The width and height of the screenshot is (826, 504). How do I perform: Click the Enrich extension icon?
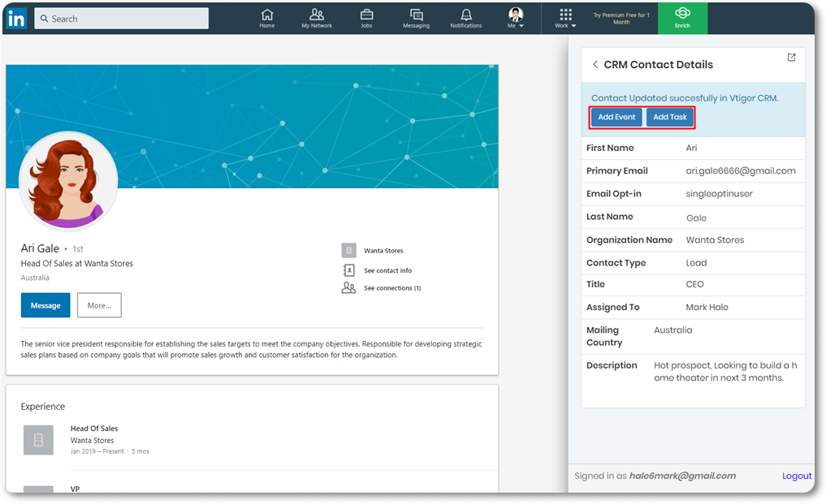[682, 17]
